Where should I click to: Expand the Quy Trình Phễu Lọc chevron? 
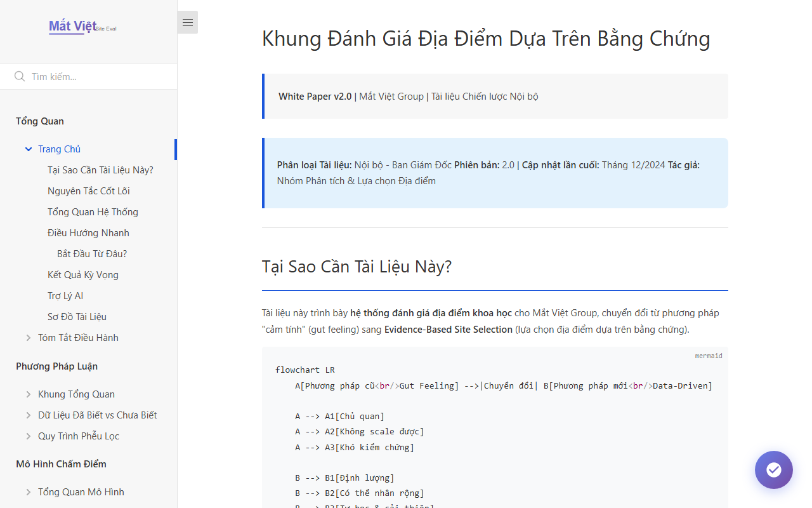point(28,436)
